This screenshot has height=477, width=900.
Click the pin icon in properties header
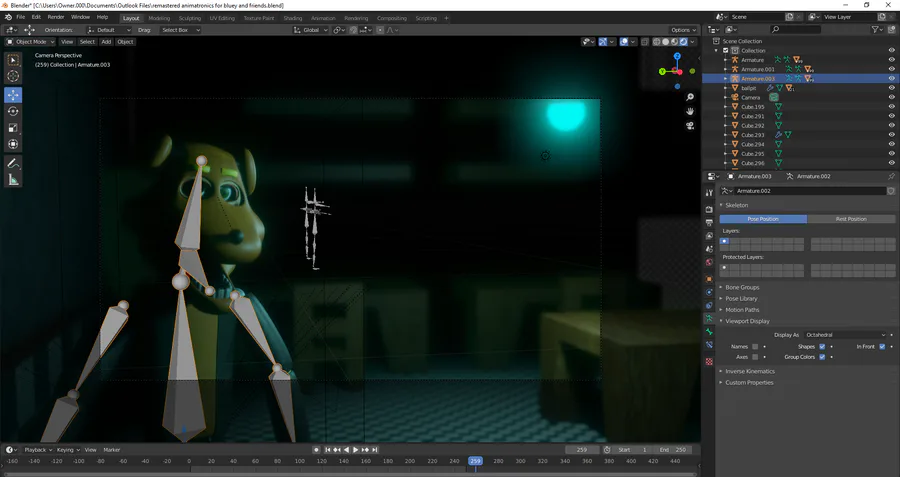tap(891, 176)
